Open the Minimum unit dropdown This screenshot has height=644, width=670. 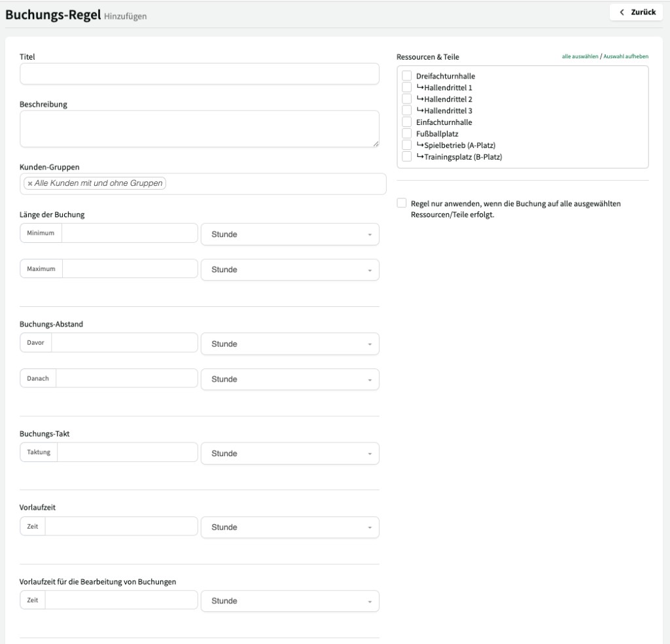[290, 234]
